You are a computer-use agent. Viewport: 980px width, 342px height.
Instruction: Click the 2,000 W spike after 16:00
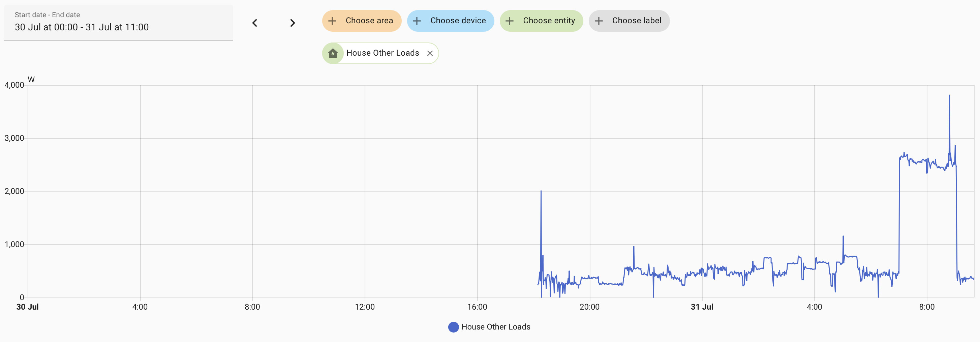click(541, 192)
